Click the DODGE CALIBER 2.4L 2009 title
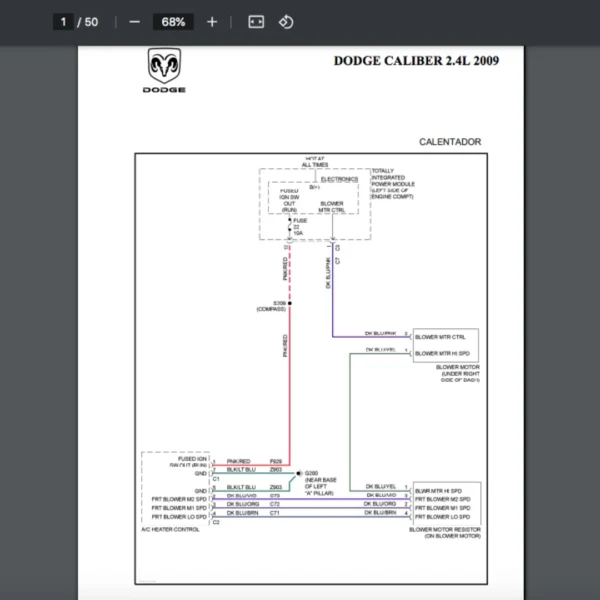The width and height of the screenshot is (600, 600). (416, 61)
